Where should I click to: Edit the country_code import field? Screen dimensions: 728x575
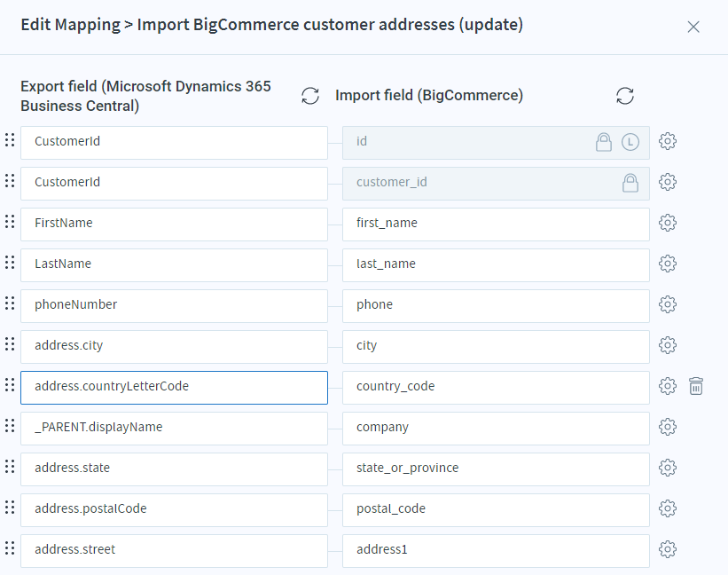click(x=496, y=388)
